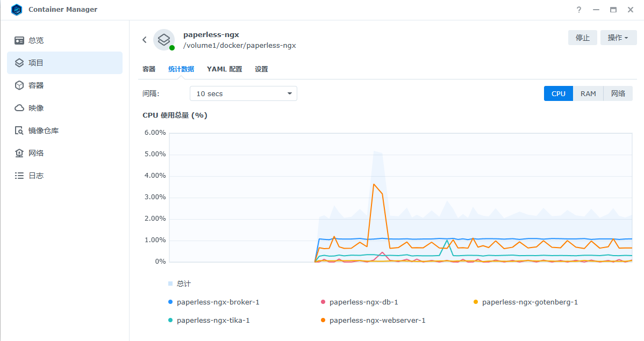Switch to the RAM stats view
The image size is (644, 341).
(588, 93)
